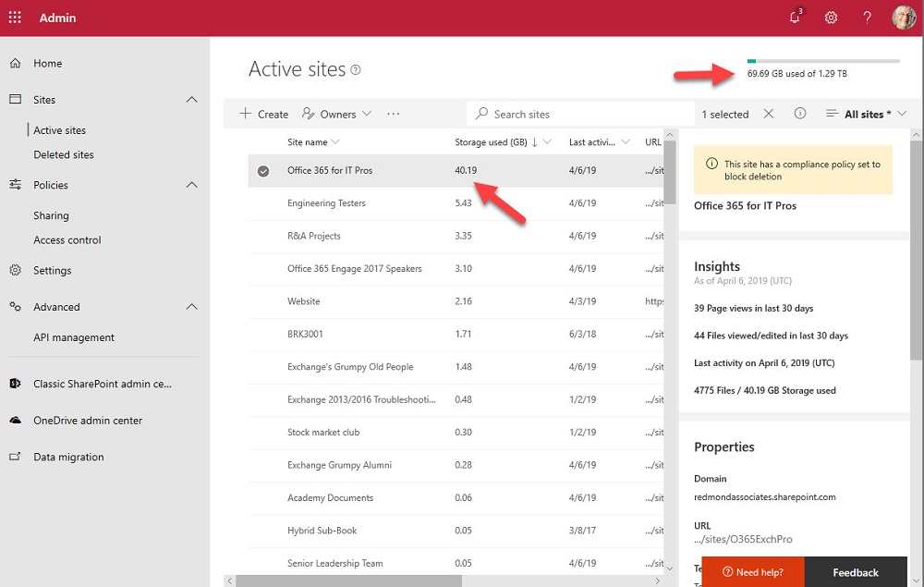Clear selection with the X icon
This screenshot has width=924, height=587.
coord(769,114)
